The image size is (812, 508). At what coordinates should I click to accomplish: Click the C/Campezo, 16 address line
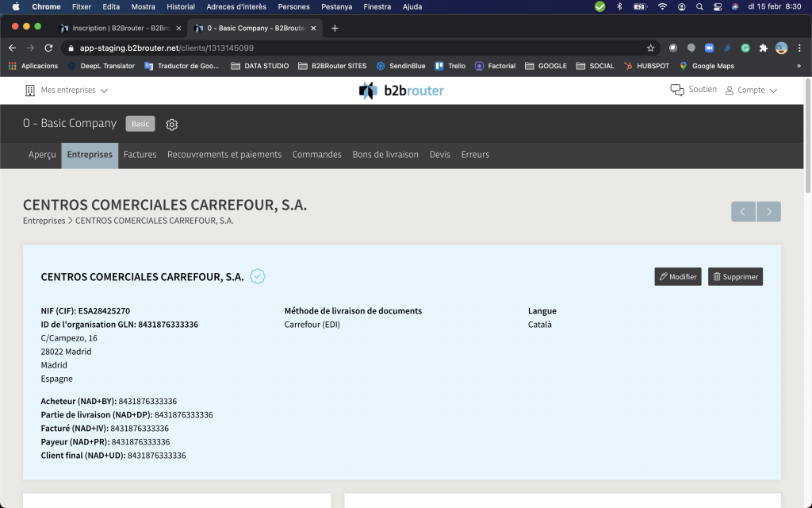(x=69, y=338)
